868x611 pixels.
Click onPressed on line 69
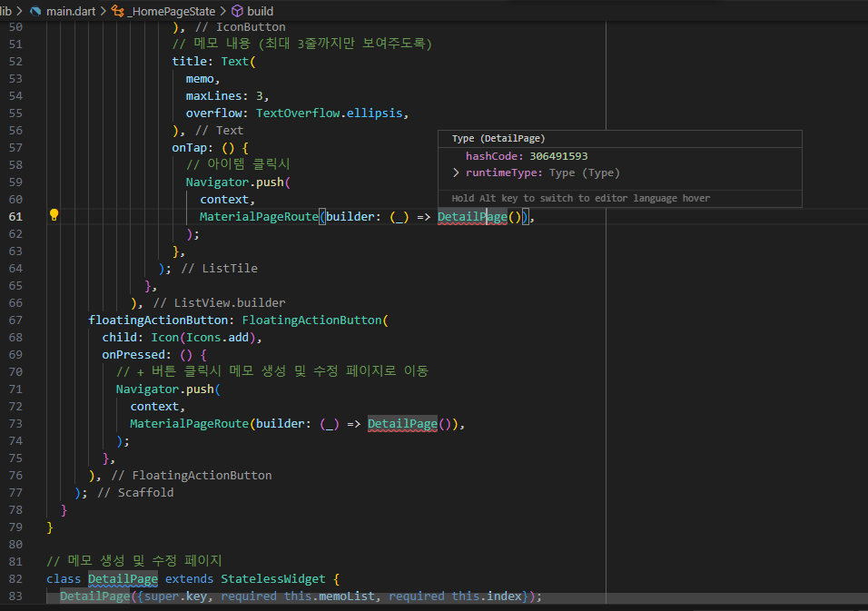(x=133, y=355)
